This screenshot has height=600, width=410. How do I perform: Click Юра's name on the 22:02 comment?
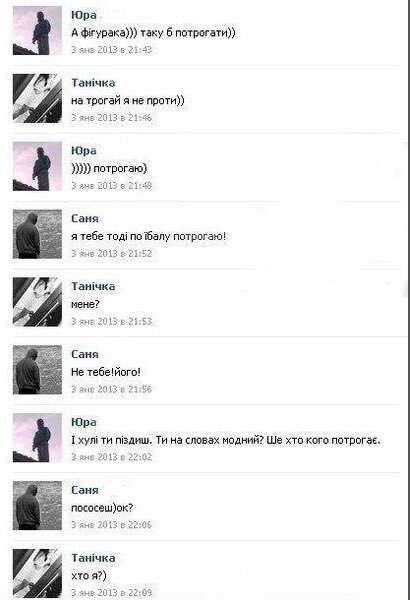point(84,422)
